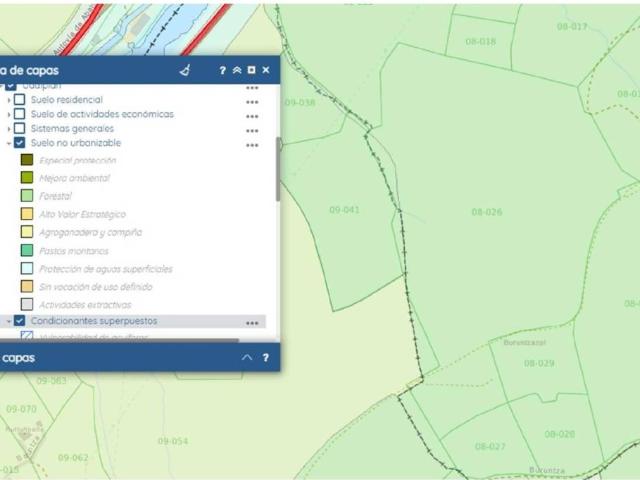Image resolution: width=640 pixels, height=480 pixels.
Task: Click Mejora ambiental green swatch
Action: 27,178
